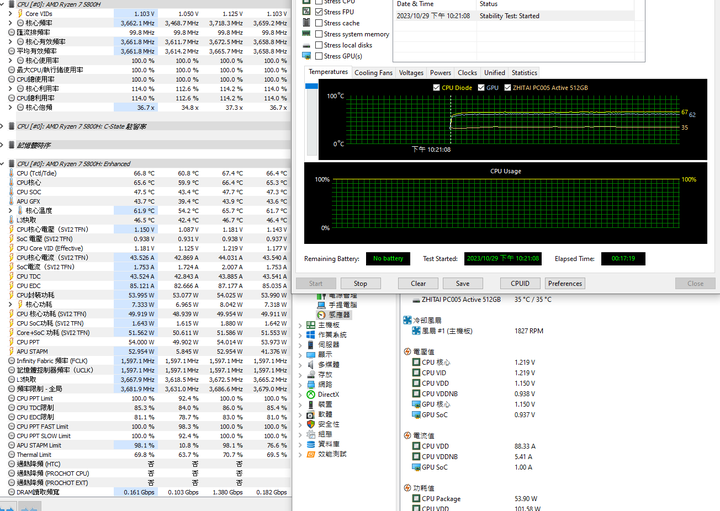Enable the Stress cache checkbox
Viewport: 720px width, 511px height.
point(319,23)
